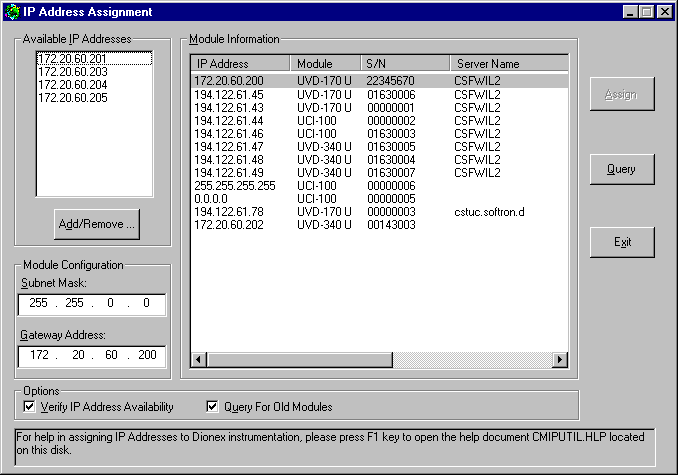The width and height of the screenshot is (678, 475).
Task: Click the Exit button
Action: (622, 242)
